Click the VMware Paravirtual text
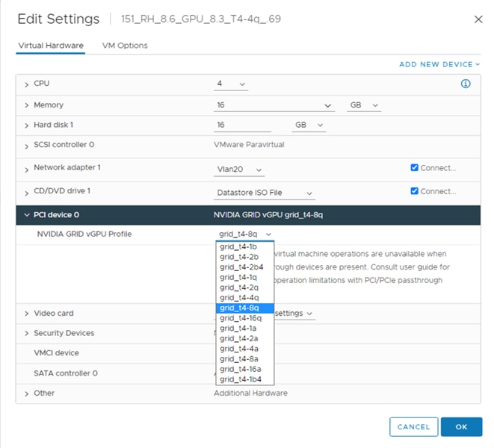Screen dimensions: 494x448 click(249, 145)
